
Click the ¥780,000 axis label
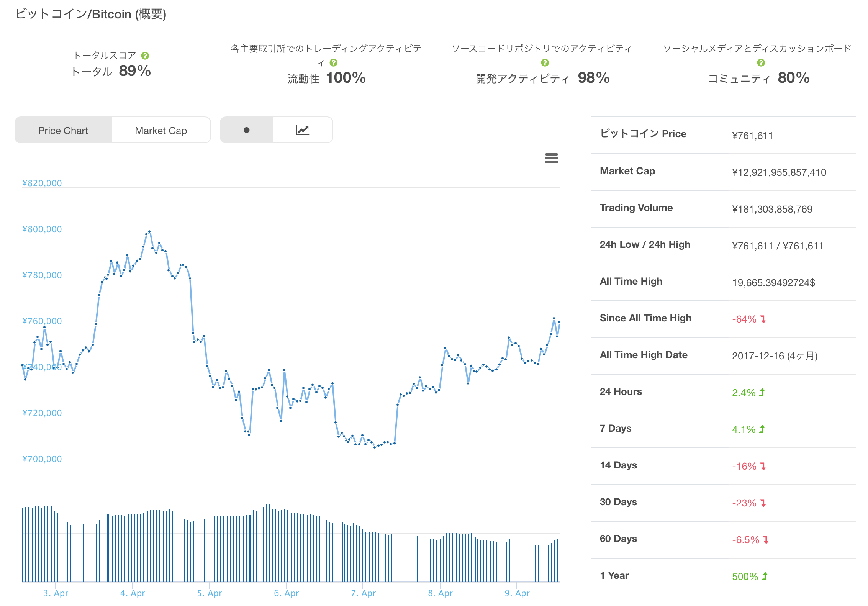42,275
